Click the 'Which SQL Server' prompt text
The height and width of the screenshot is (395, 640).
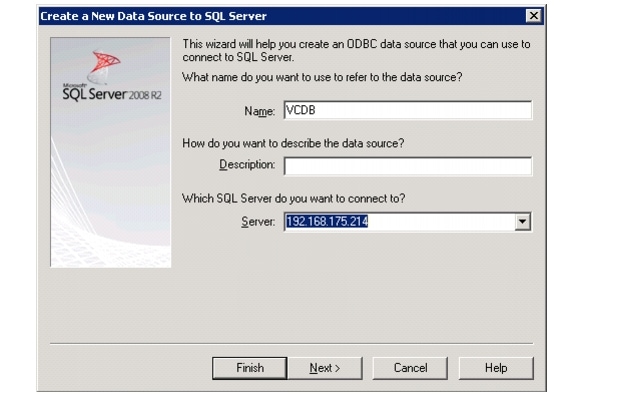pos(293,199)
